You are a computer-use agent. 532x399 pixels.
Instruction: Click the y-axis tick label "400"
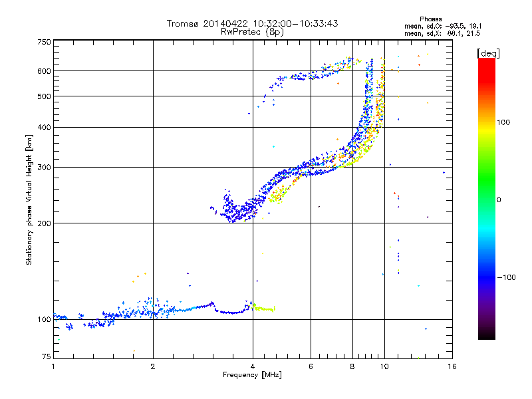pyautogui.click(x=44, y=127)
